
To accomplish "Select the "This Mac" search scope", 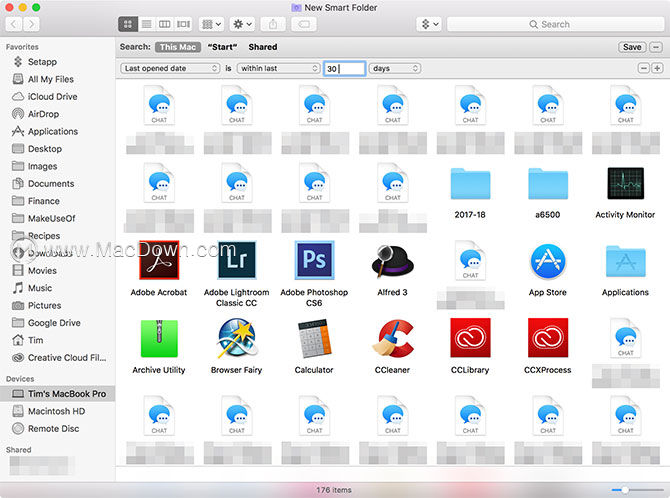I will pyautogui.click(x=178, y=47).
